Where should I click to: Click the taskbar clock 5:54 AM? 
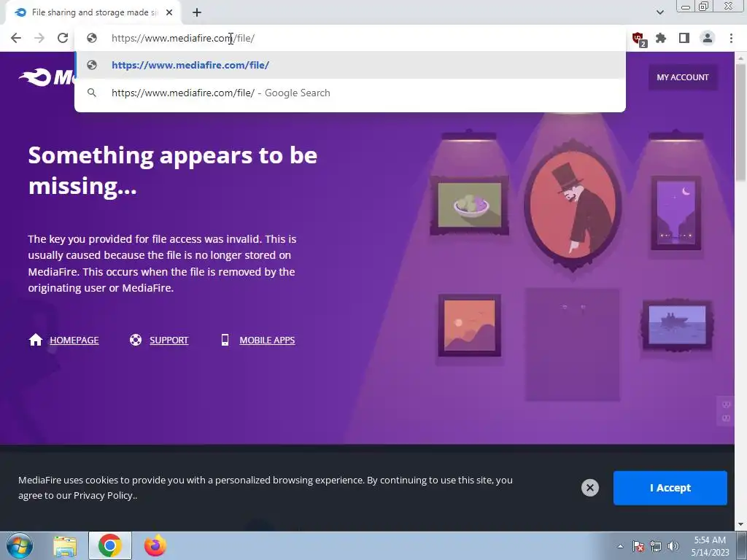(x=710, y=545)
